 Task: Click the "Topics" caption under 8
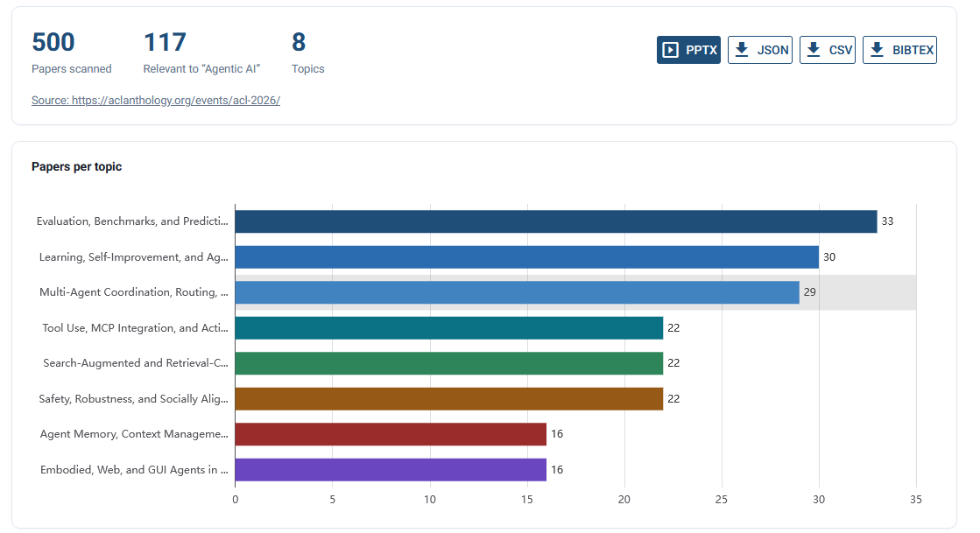[308, 69]
